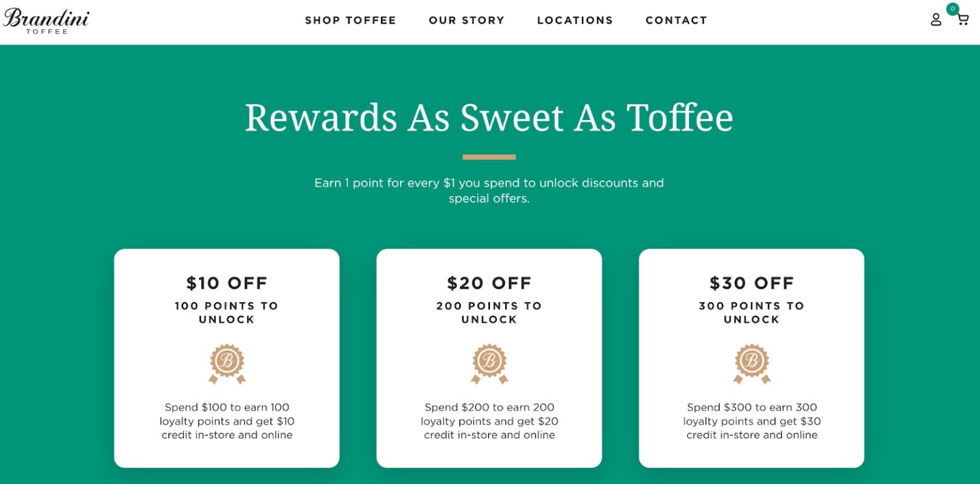Select the cart item count badge
The height and width of the screenshot is (484, 980).
point(953,8)
